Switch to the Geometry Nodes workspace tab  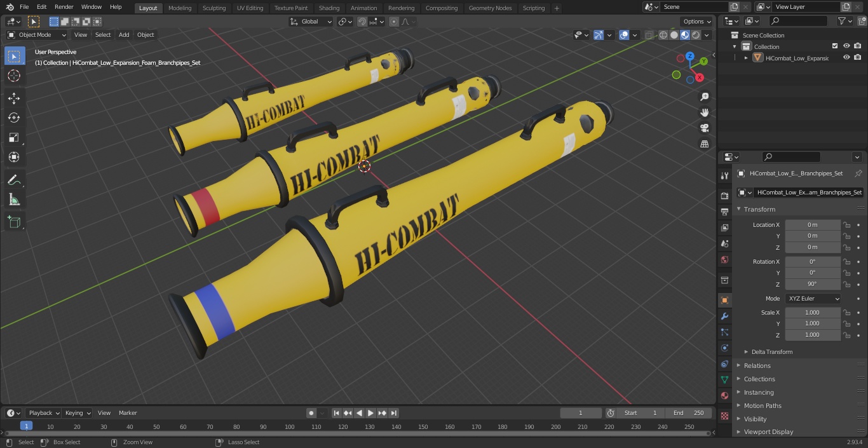pyautogui.click(x=490, y=8)
